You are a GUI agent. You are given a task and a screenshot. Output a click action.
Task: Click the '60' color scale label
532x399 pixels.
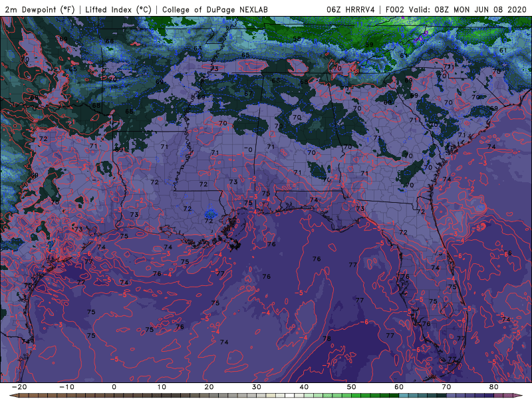pyautogui.click(x=399, y=387)
